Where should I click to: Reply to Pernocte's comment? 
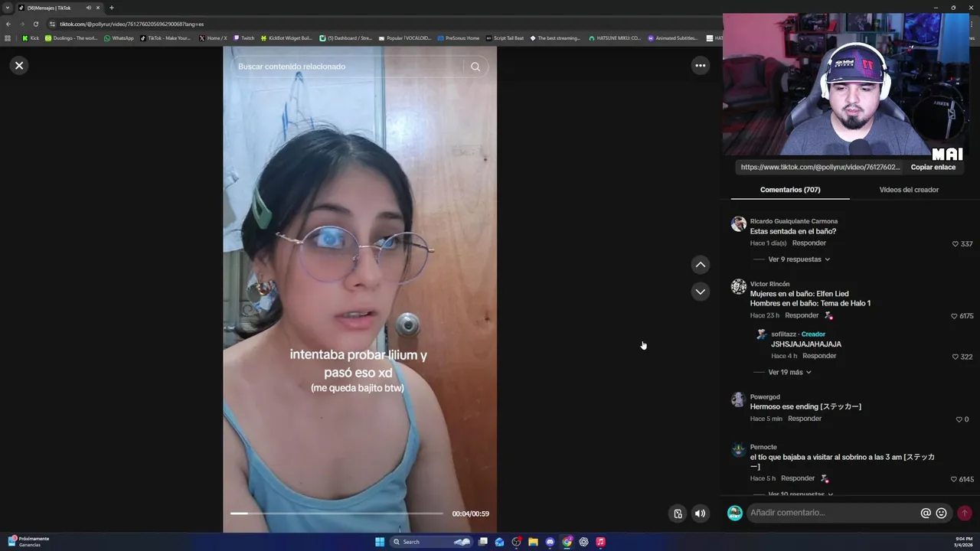tap(798, 478)
